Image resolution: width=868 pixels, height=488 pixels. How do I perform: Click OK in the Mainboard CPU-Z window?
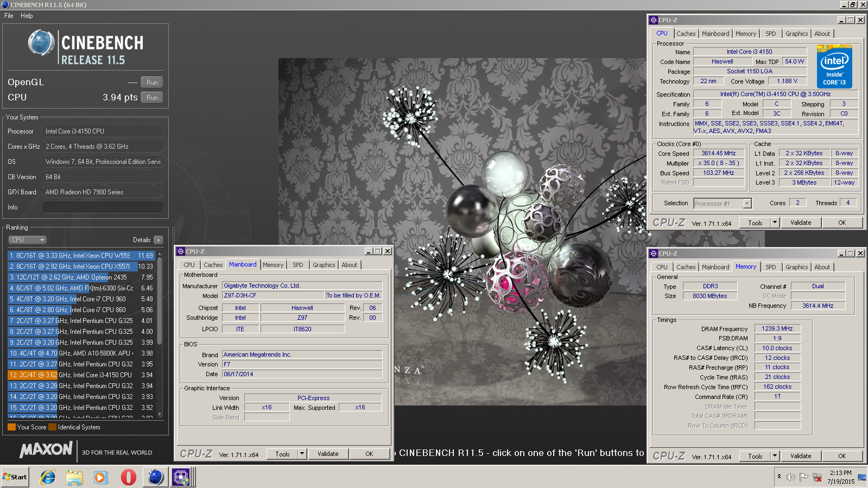[x=369, y=454]
